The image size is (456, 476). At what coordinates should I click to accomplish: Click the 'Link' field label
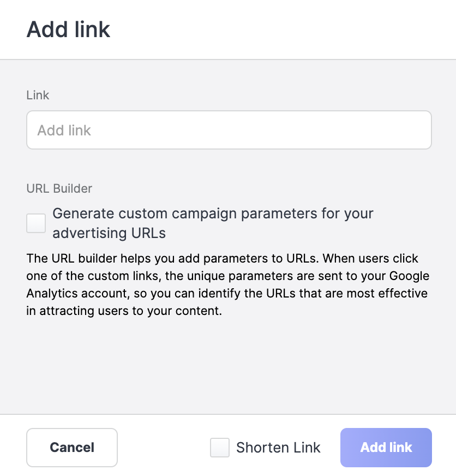coord(38,95)
